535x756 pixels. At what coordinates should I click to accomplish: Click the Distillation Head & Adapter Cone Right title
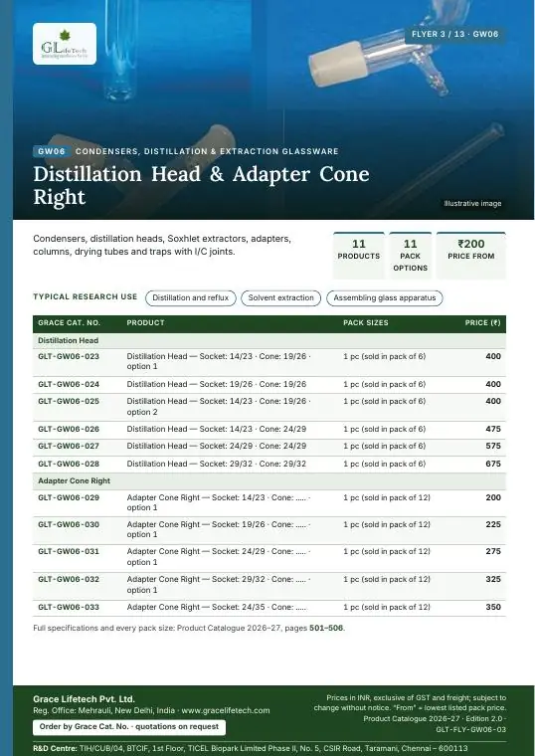tap(202, 186)
